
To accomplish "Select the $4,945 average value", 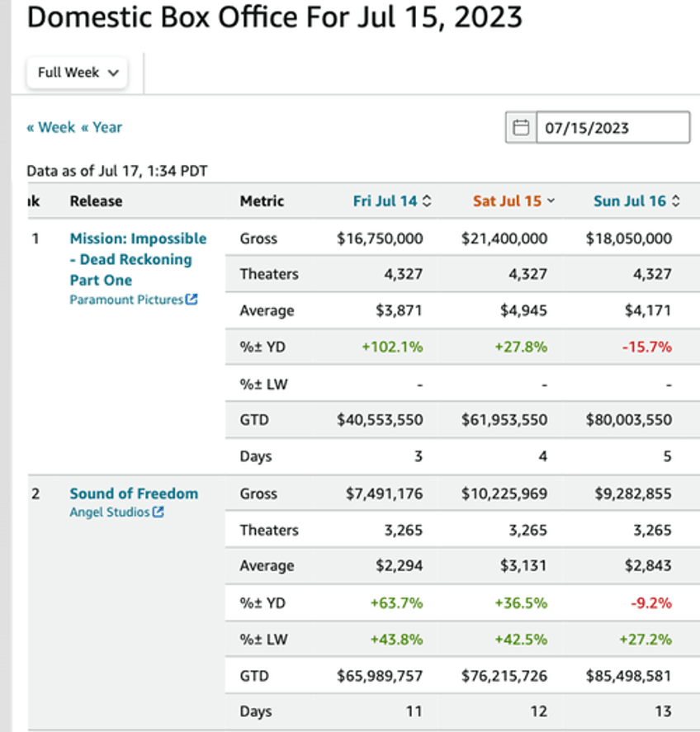I will [523, 310].
